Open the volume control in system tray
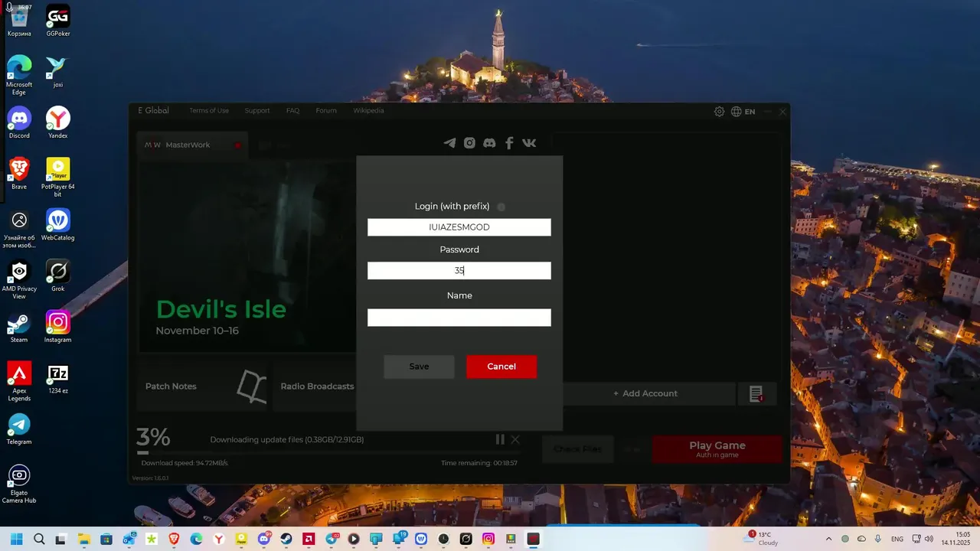The image size is (980, 551). [929, 539]
